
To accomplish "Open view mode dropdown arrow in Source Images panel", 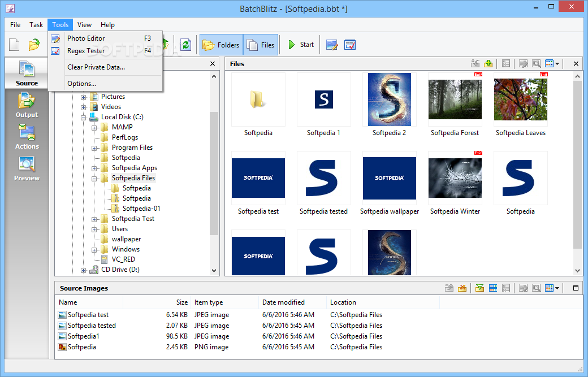I will click(x=557, y=288).
